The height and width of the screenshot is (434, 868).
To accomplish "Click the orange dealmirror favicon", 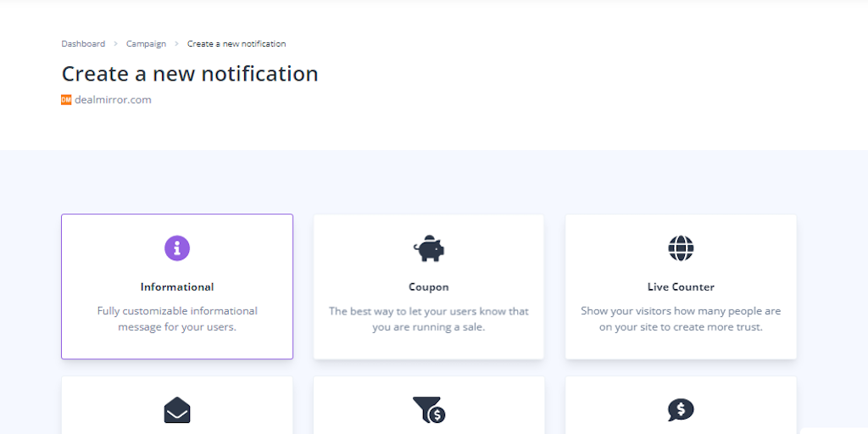I will coord(66,100).
